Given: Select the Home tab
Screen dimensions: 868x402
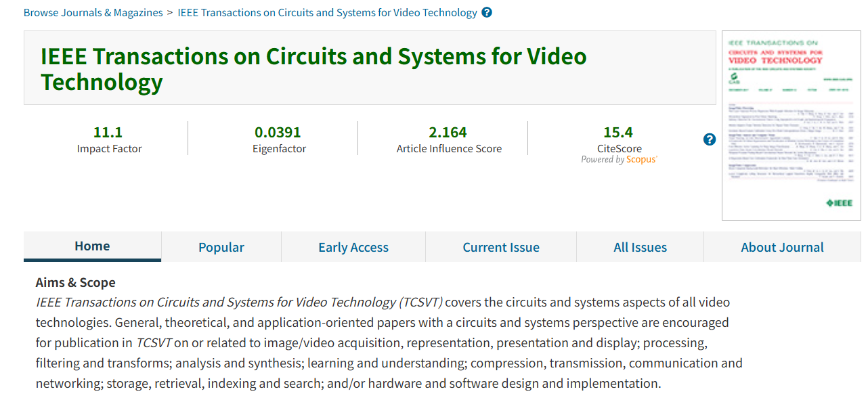Looking at the screenshot, I should coord(92,246).
